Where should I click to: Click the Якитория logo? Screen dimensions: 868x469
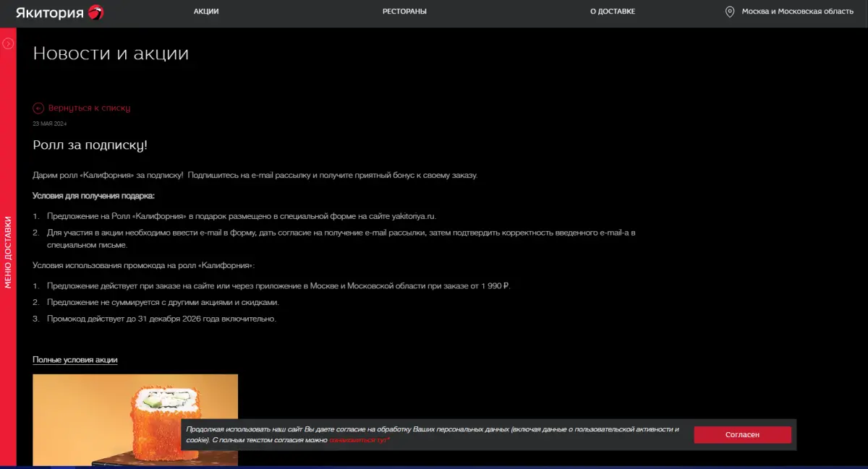[x=60, y=12]
